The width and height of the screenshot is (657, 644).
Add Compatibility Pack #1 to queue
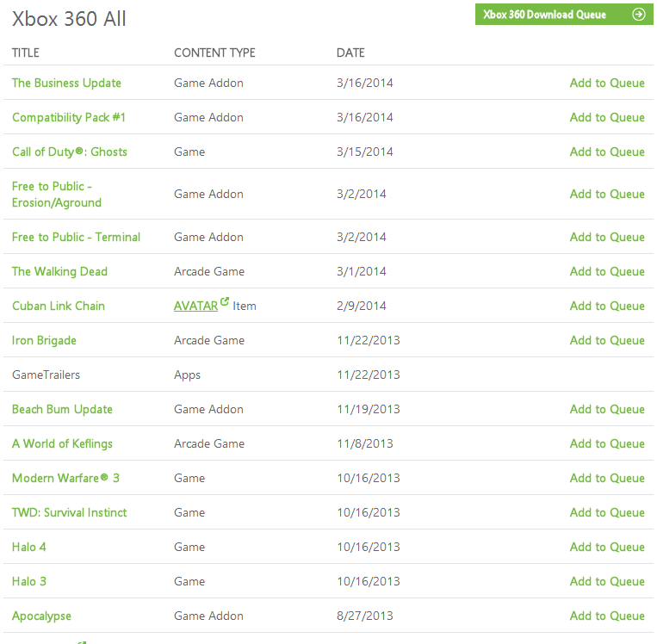coord(607,118)
